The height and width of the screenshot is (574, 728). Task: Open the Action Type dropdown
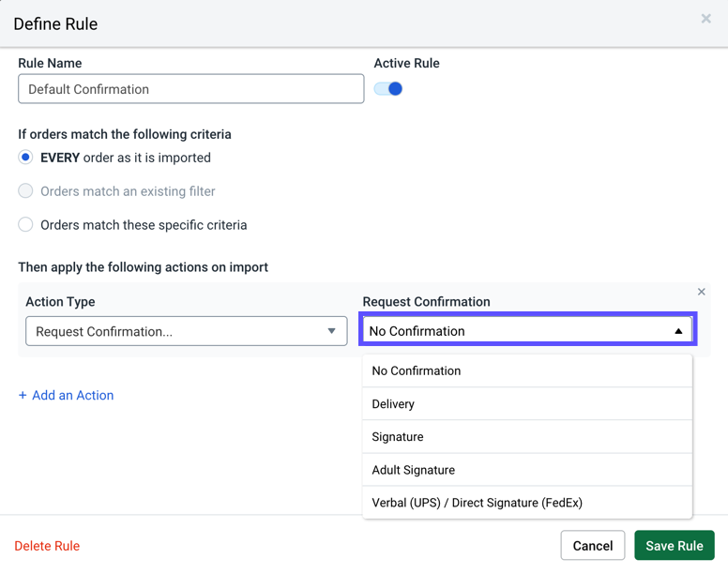(x=186, y=331)
